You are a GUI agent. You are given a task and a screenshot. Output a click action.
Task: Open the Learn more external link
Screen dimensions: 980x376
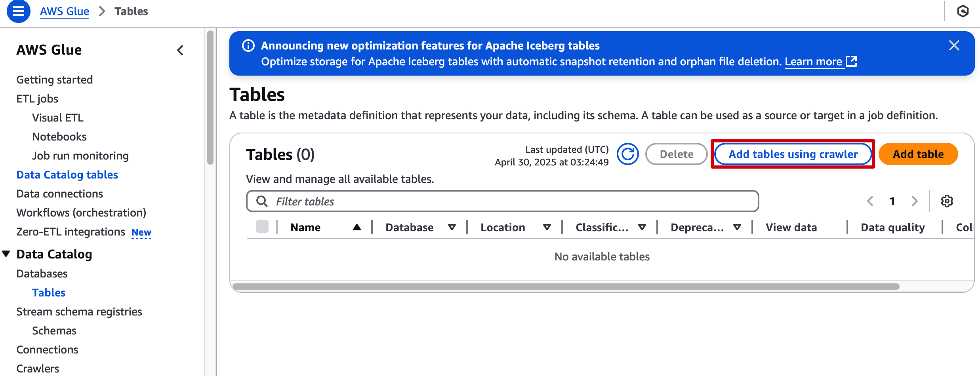821,62
